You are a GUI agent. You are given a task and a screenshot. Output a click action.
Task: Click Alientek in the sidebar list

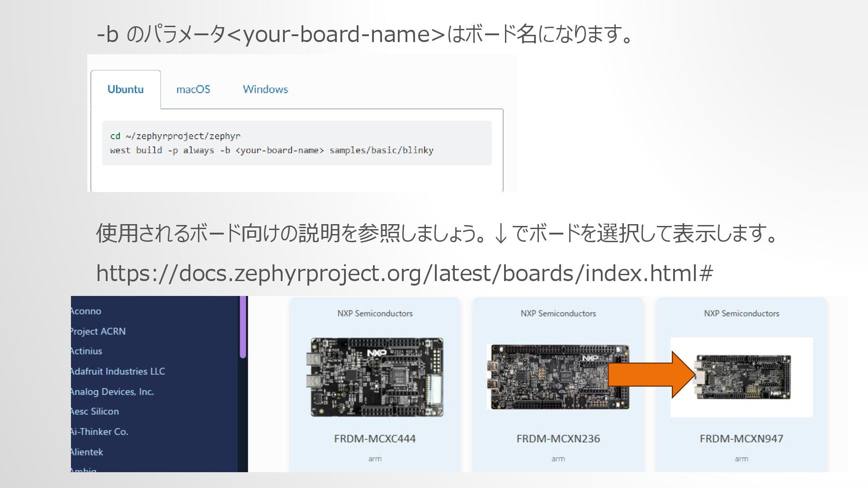point(87,452)
